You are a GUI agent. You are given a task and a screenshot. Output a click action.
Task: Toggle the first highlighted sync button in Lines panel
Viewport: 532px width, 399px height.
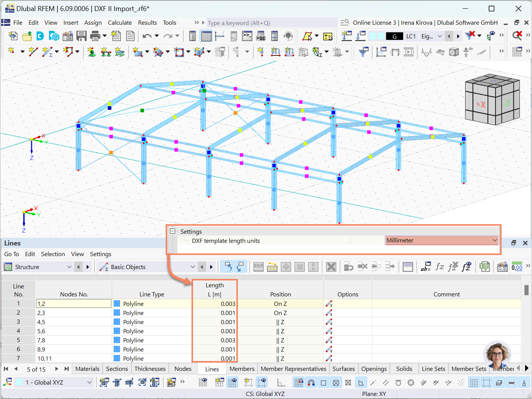(227, 266)
